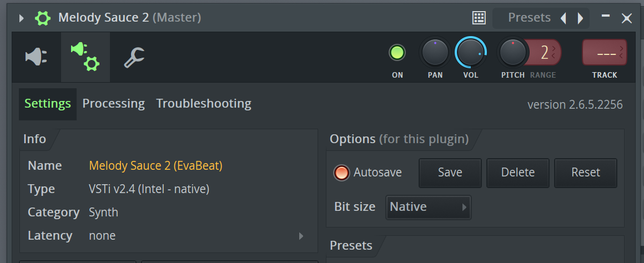This screenshot has width=644, height=263.
Task: Open the plugin gear menu icon
Action: (43, 18)
